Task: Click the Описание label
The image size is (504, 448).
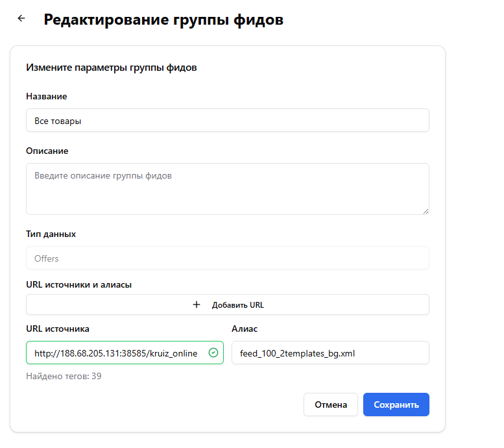Action: pyautogui.click(x=47, y=151)
